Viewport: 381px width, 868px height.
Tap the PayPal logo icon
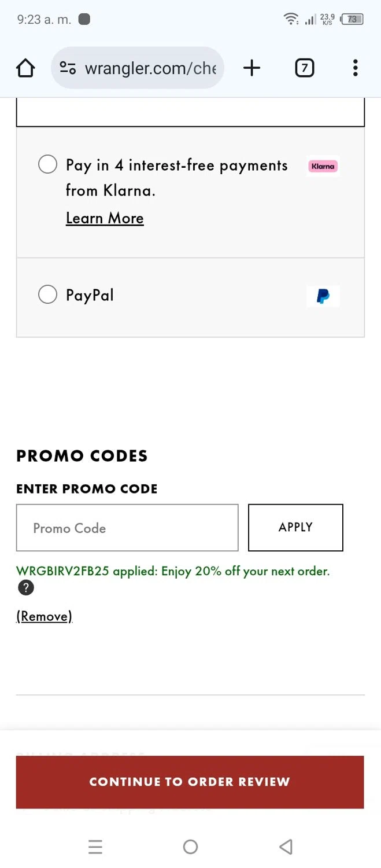323,296
